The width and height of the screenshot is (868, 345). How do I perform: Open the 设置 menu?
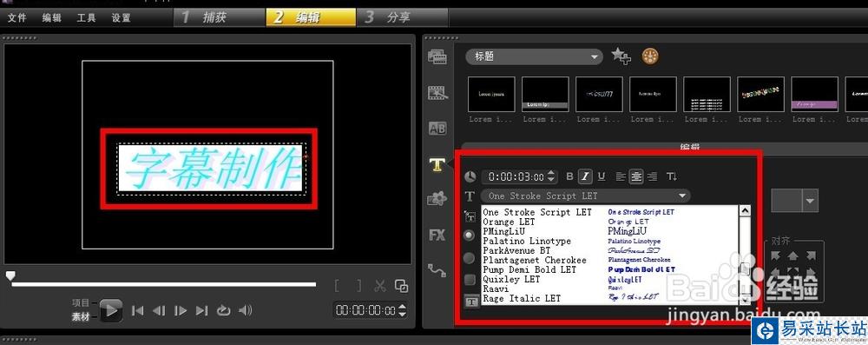(x=122, y=17)
